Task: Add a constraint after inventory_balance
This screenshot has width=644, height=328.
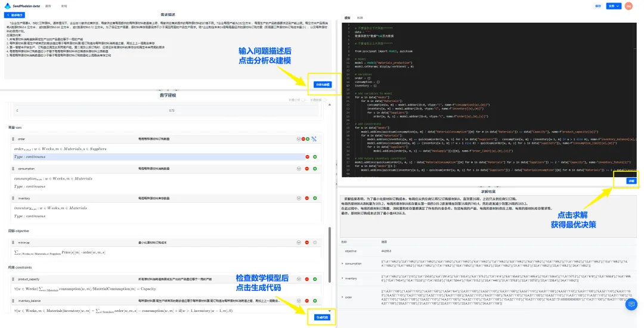Action: [x=315, y=301]
